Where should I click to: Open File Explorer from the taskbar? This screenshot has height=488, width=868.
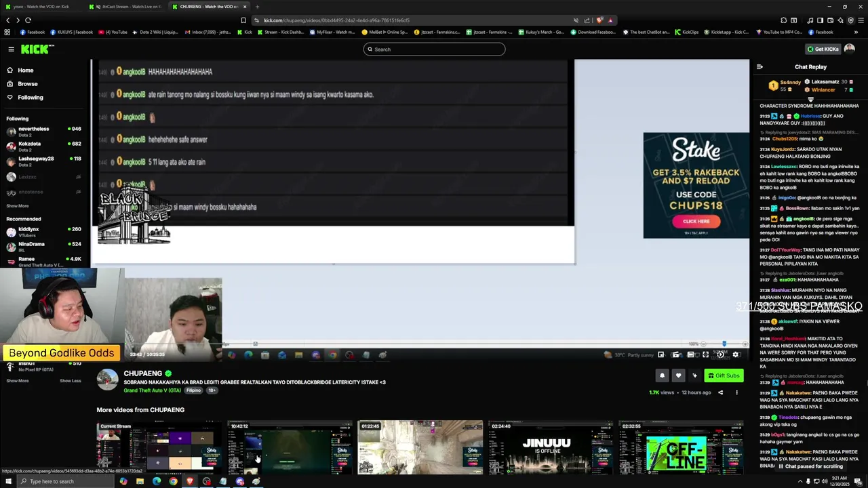click(140, 481)
